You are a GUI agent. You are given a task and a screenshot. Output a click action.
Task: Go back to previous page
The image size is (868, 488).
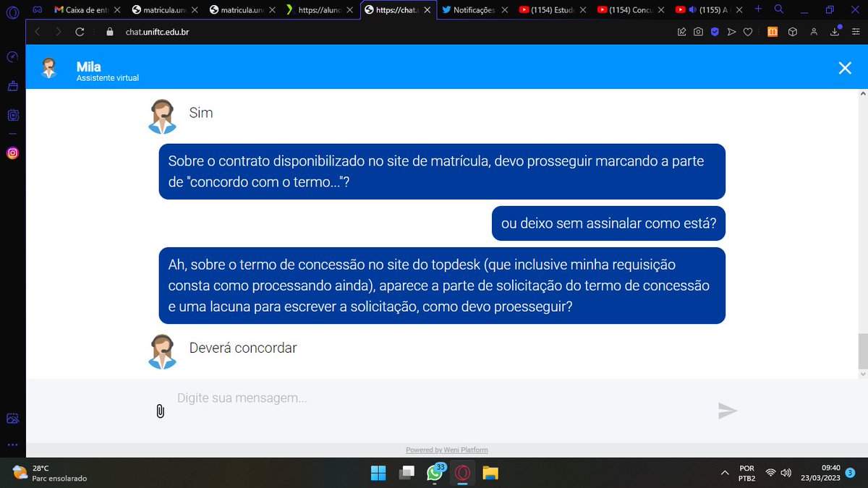coord(38,32)
